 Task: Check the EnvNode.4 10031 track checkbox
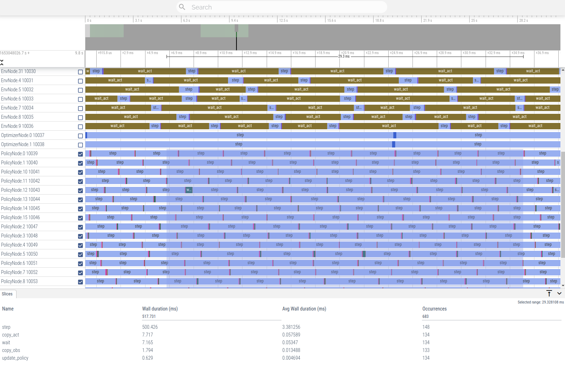click(80, 81)
